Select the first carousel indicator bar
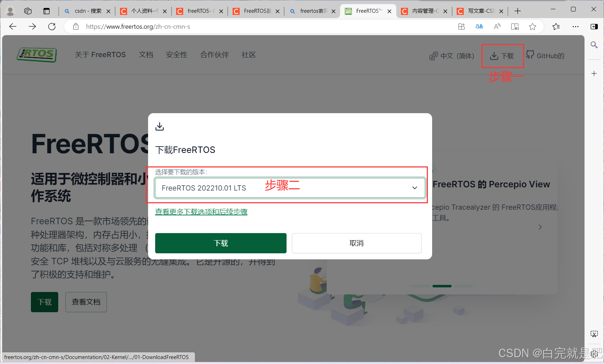Image resolution: width=604 pixels, height=364 pixels. (x=420, y=286)
